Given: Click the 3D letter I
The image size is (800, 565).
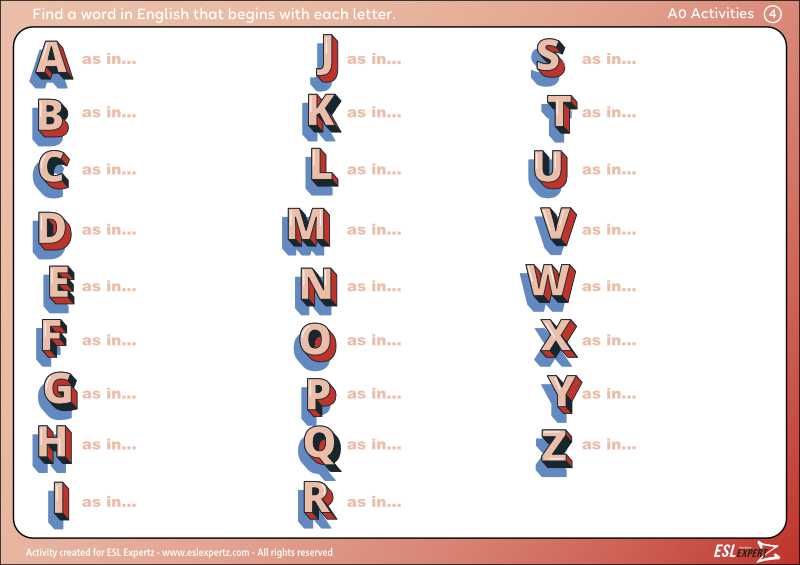Looking at the screenshot, I should click(59, 504).
